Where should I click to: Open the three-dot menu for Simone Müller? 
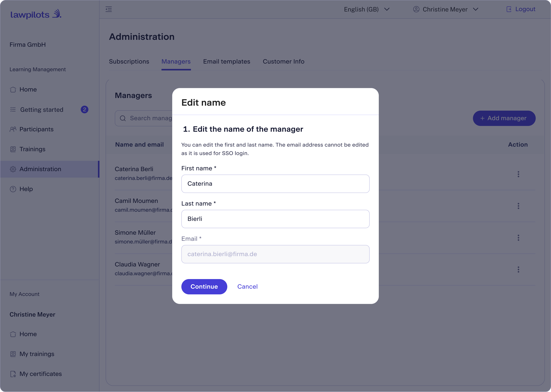[518, 238]
